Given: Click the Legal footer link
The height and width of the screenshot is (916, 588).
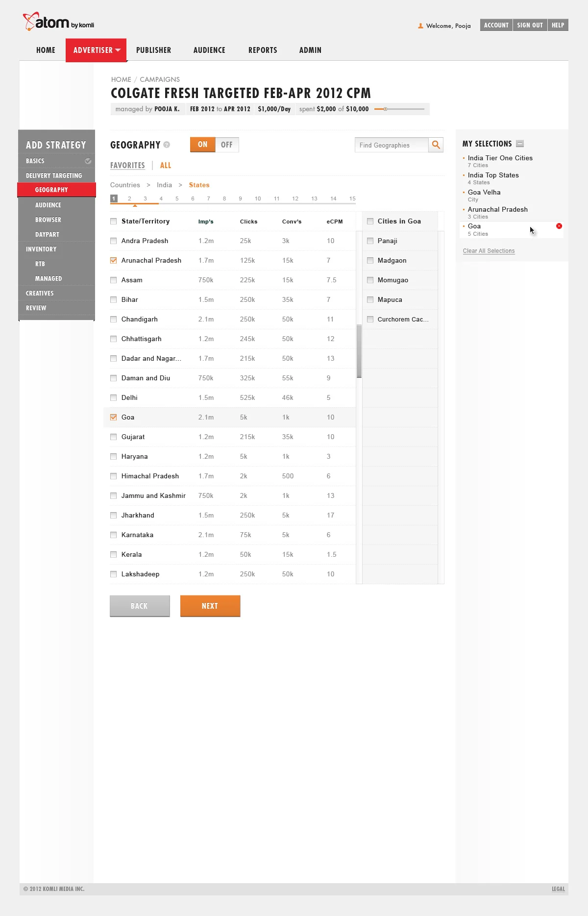Looking at the screenshot, I should pos(558,889).
